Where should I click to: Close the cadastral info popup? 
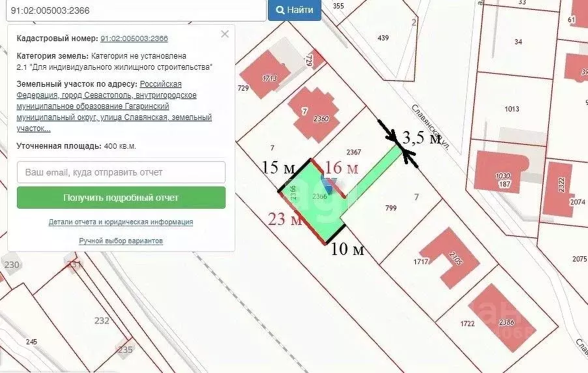coord(225,35)
